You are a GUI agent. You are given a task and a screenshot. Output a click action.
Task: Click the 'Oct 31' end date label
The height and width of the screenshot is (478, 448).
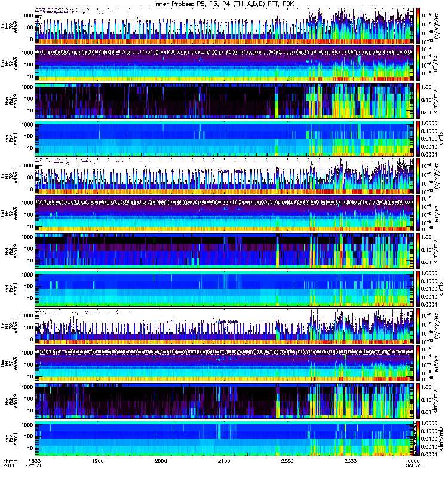click(x=413, y=465)
